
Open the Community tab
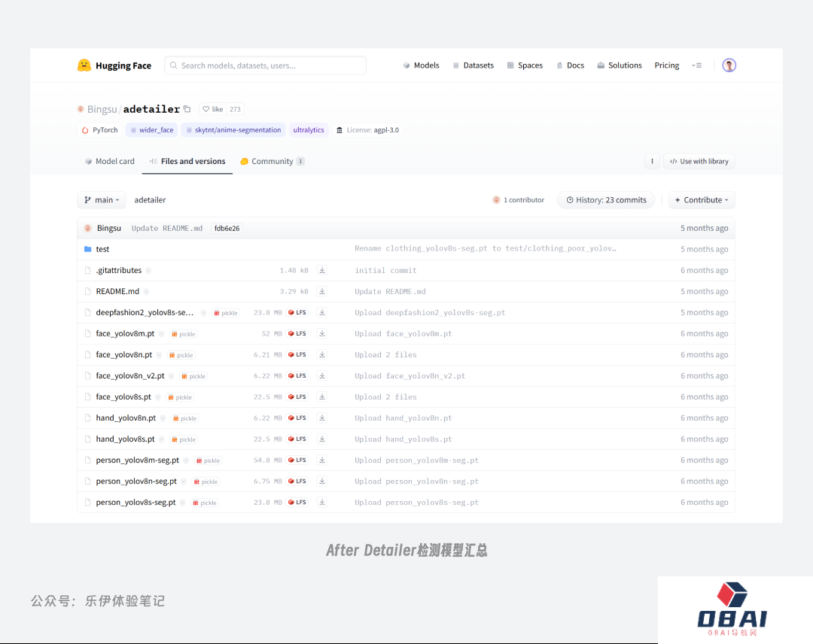tap(272, 161)
